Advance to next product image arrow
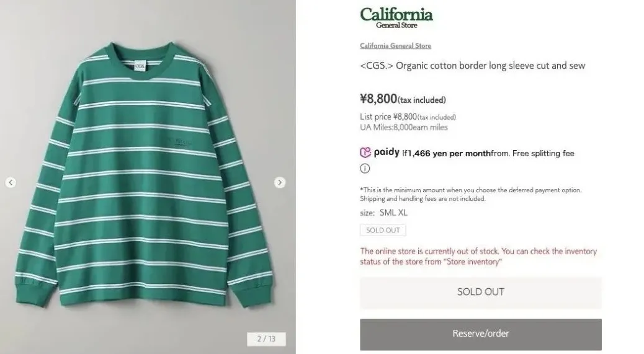 [x=280, y=182]
